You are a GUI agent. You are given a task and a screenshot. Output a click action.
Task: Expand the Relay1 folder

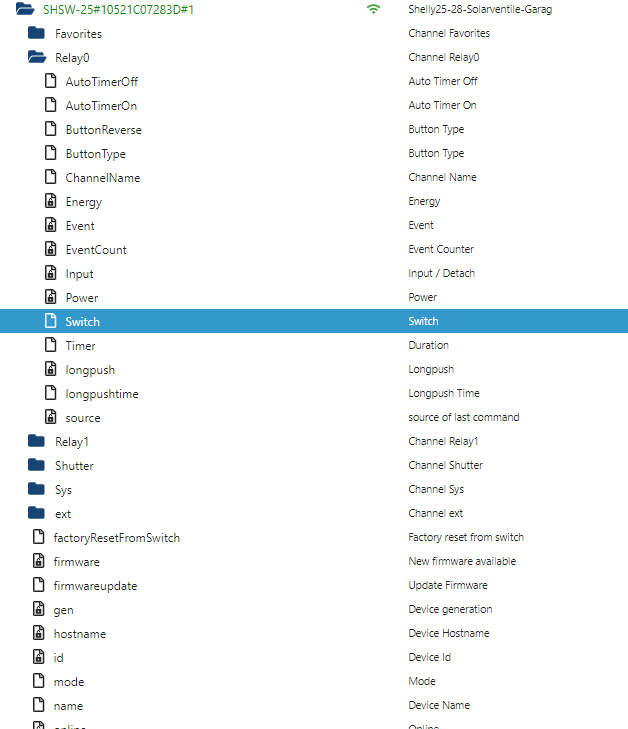(36, 441)
